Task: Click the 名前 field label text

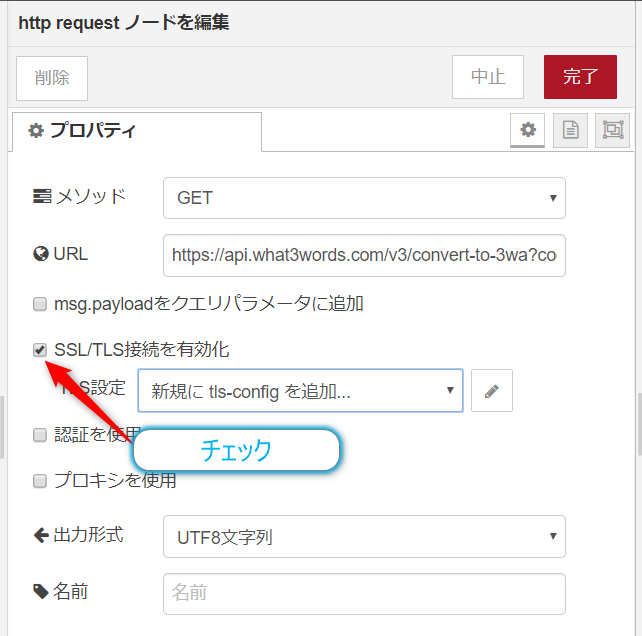Action: click(x=70, y=591)
